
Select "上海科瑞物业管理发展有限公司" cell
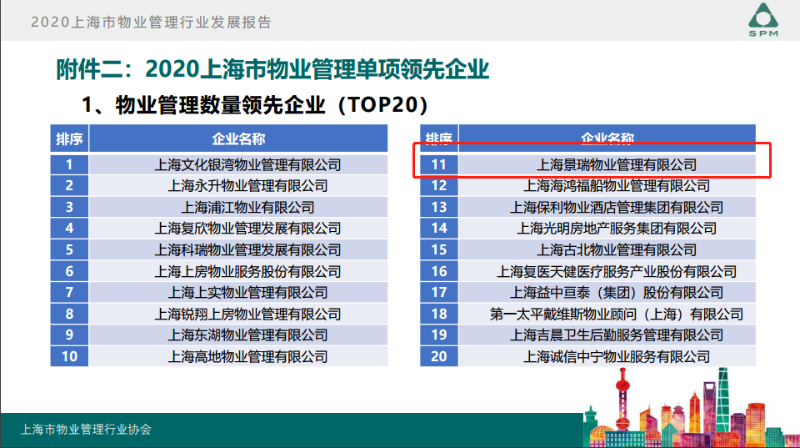(x=238, y=250)
